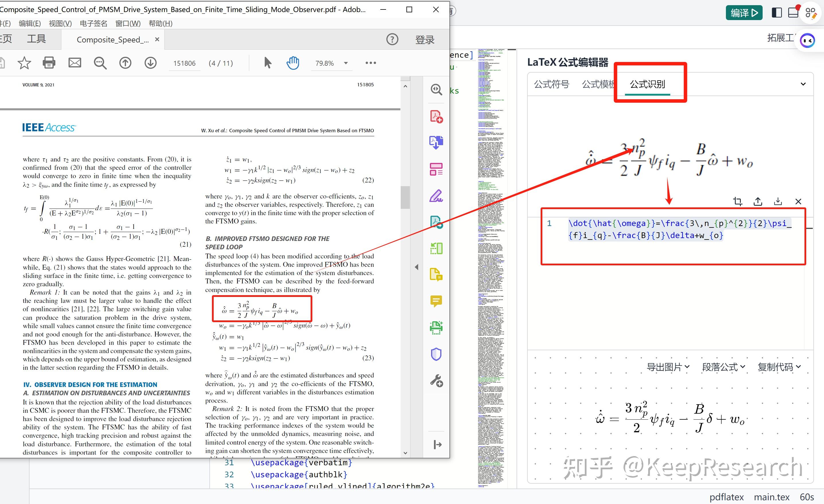Print the PDF document

[x=49, y=63]
